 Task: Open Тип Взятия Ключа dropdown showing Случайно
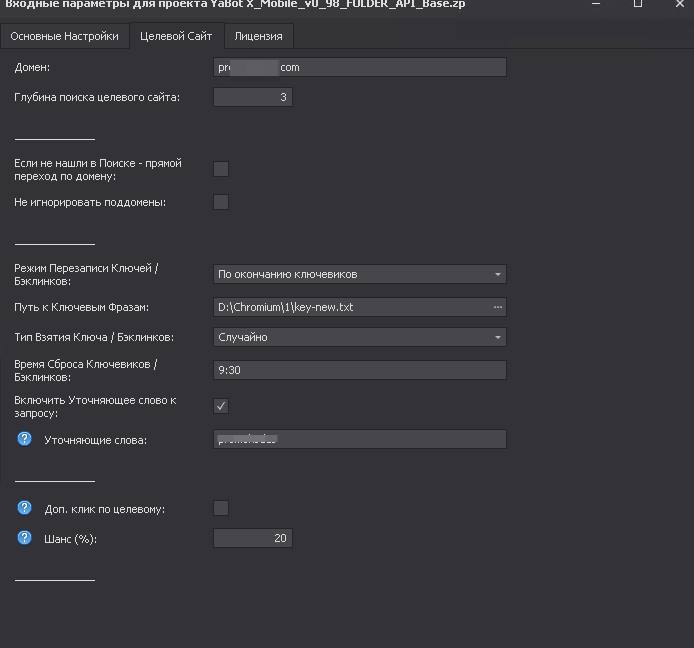pos(359,337)
